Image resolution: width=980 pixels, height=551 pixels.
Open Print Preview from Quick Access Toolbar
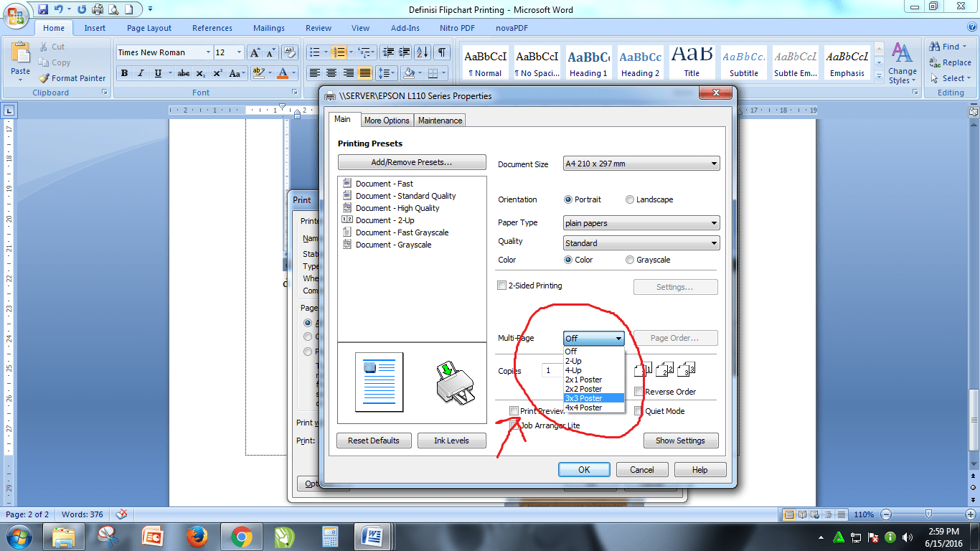point(113,9)
